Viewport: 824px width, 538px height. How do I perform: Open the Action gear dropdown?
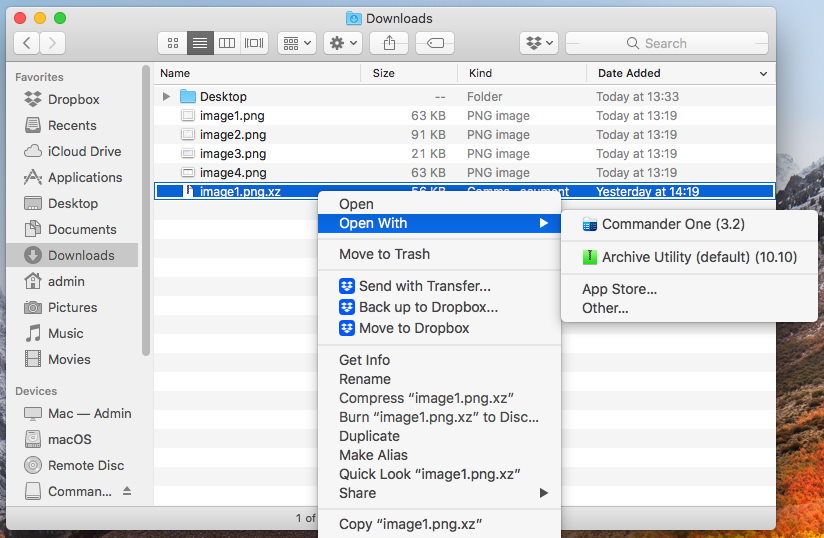pos(343,43)
